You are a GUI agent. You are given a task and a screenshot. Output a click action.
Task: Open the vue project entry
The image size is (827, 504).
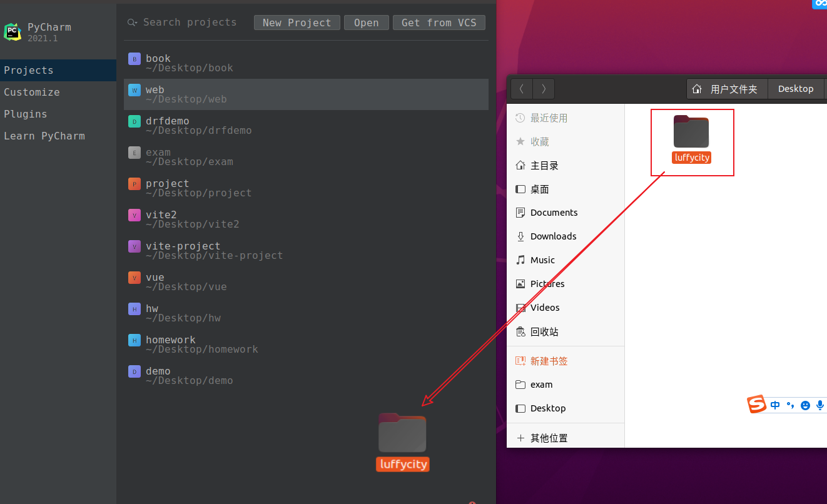tap(306, 282)
